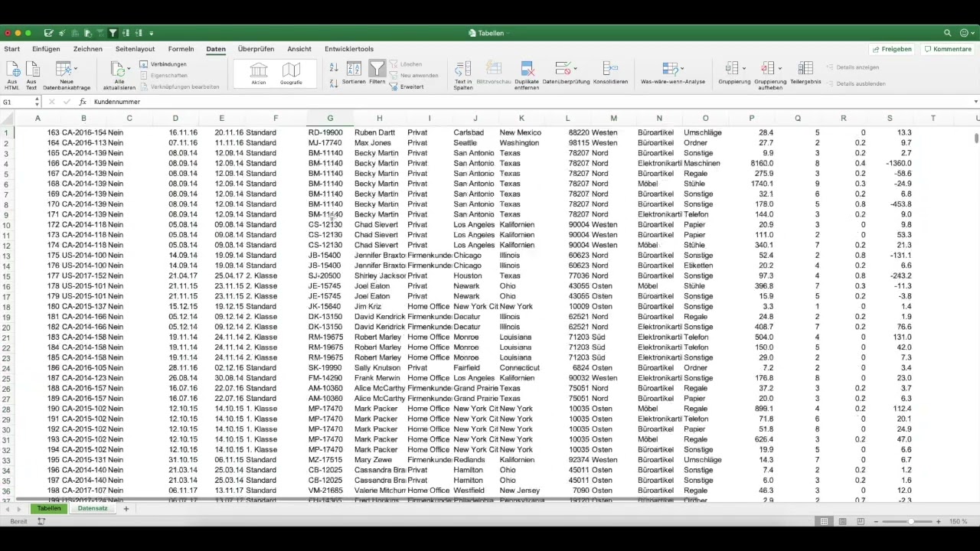Click Erweitert advanced filter
This screenshot has height=551, width=980.
[407, 86]
